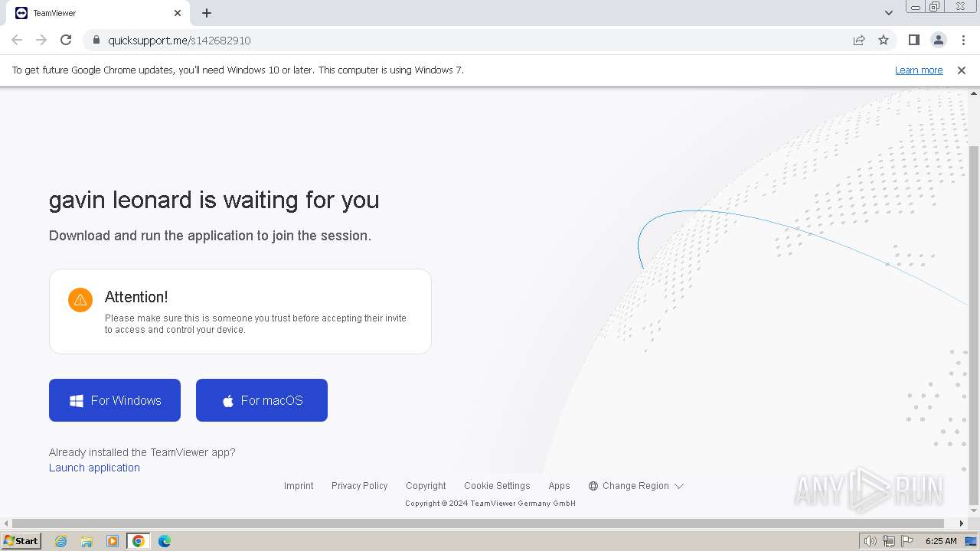This screenshot has width=980, height=551.
Task: Select Chrome in the taskbar
Action: pos(139,541)
